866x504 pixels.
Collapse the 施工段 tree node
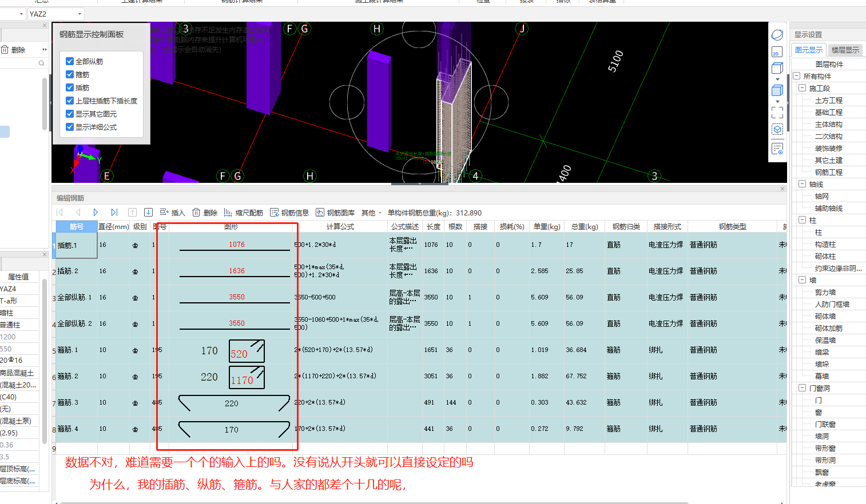(x=802, y=88)
